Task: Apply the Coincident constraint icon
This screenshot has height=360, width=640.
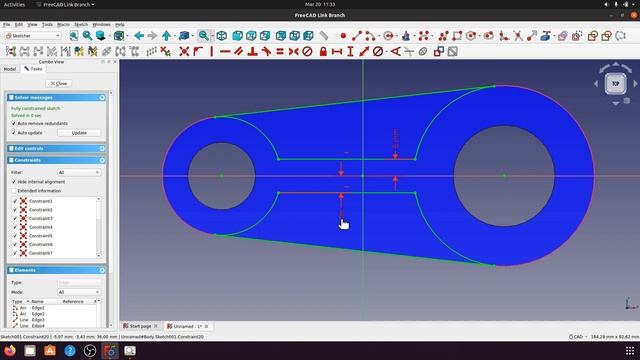Action: pyautogui.click(x=184, y=51)
